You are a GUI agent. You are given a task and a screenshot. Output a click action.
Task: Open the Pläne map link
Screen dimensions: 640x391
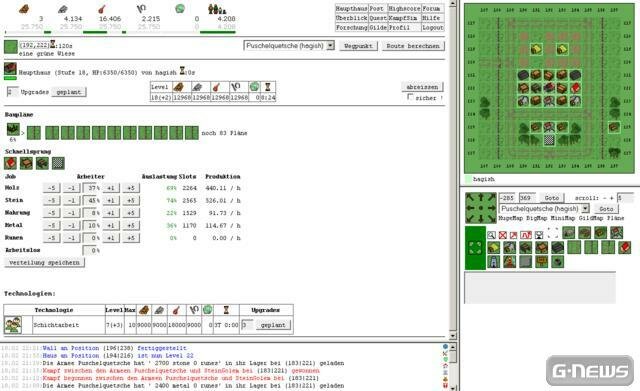tap(615, 218)
